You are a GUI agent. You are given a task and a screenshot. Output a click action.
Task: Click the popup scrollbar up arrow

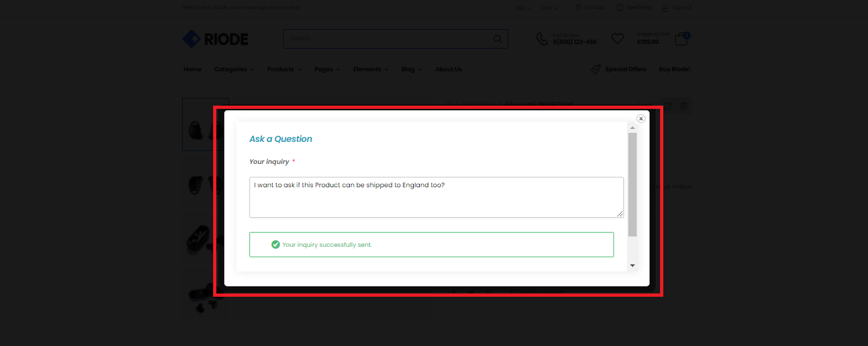coord(632,128)
